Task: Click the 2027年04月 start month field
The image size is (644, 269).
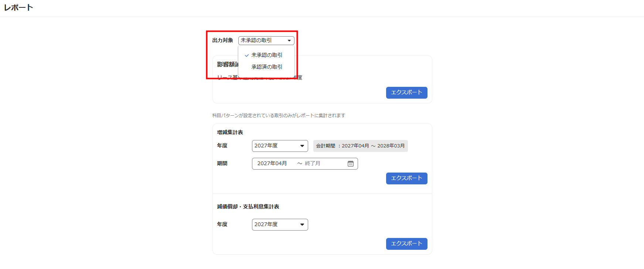Action: tap(272, 164)
